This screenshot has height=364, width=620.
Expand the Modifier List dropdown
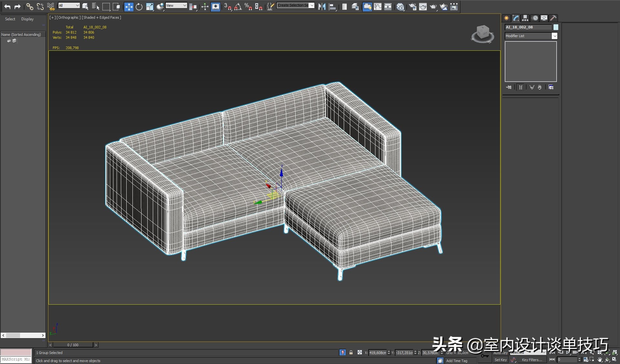554,36
